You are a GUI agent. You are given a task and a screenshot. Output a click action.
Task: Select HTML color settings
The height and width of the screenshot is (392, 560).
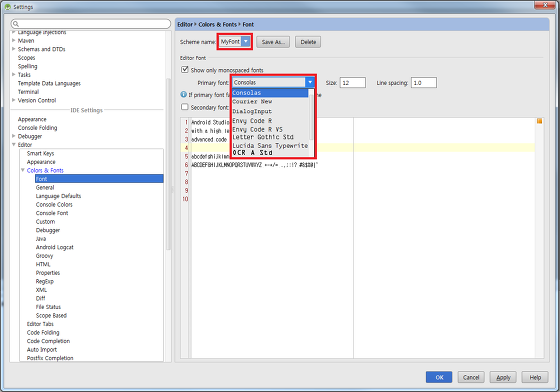tap(43, 264)
